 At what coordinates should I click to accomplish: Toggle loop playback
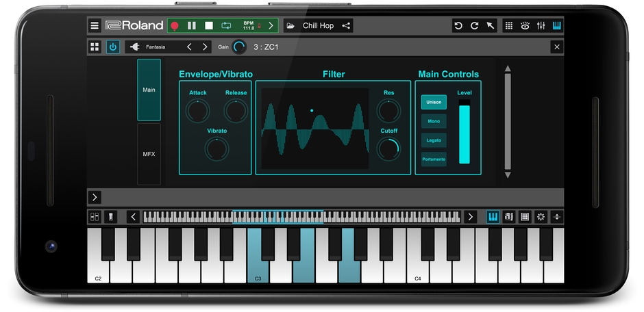click(226, 26)
